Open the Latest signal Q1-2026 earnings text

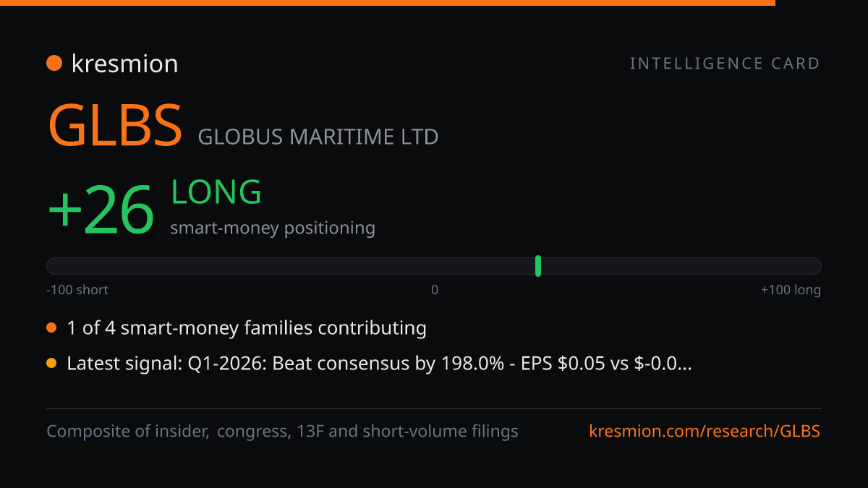379,364
